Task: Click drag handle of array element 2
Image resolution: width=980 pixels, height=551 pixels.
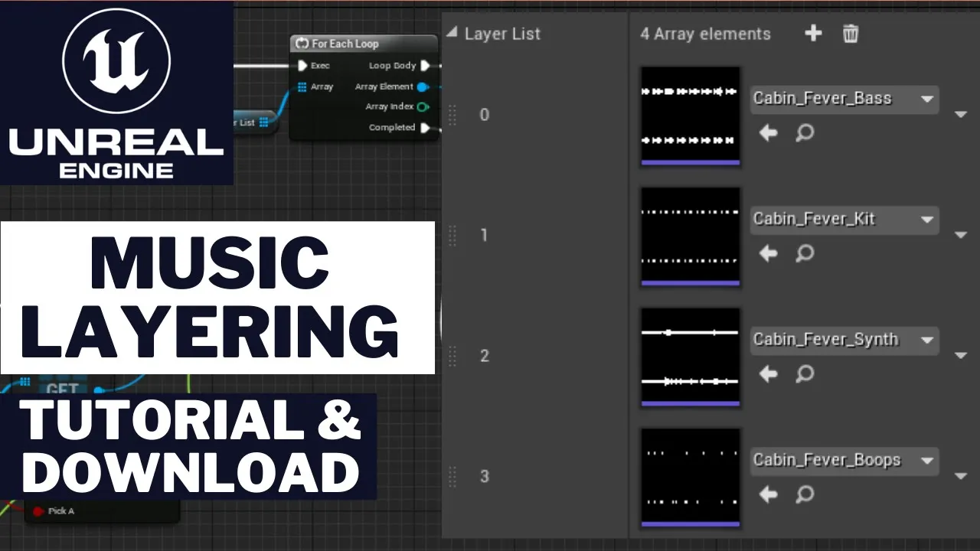Action: 452,356
